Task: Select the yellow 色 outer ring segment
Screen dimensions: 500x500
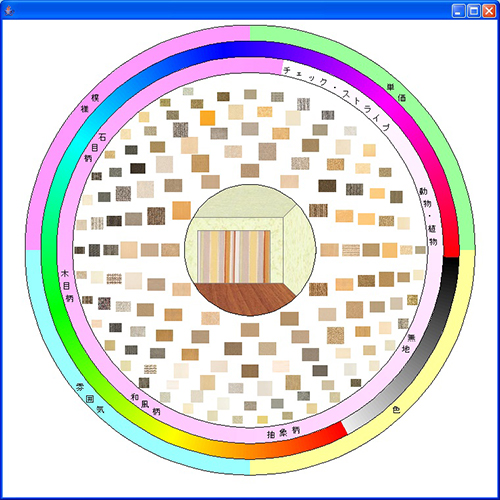Action: click(396, 409)
